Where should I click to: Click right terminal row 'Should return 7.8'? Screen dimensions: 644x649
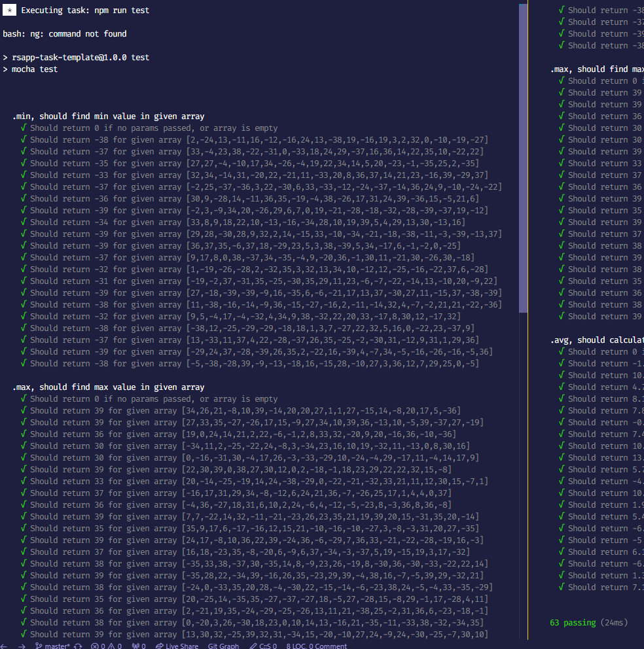pyautogui.click(x=601, y=411)
